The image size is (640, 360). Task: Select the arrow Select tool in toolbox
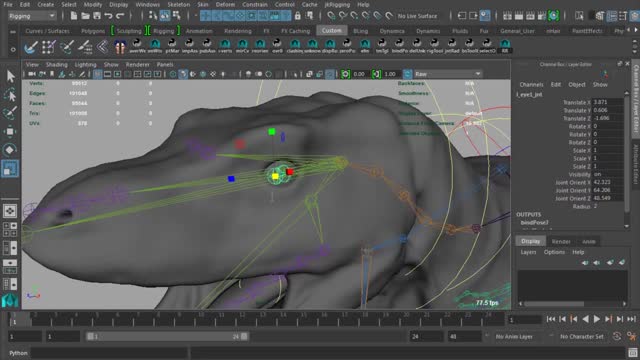click(10, 76)
